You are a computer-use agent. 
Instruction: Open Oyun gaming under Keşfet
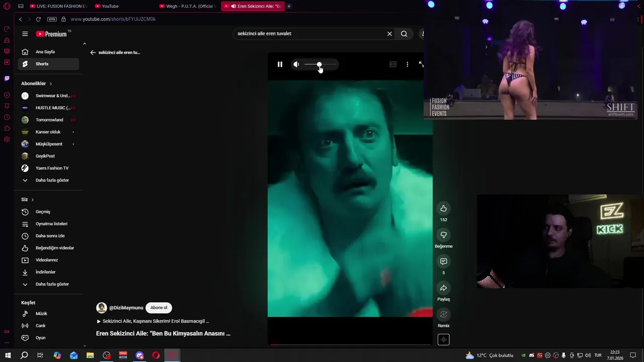48,338
